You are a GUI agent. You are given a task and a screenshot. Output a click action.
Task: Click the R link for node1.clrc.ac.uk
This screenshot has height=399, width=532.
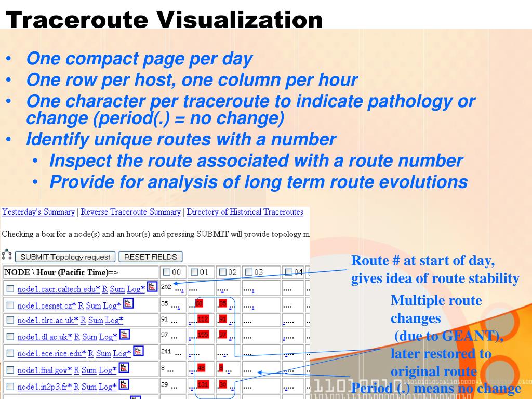83,320
